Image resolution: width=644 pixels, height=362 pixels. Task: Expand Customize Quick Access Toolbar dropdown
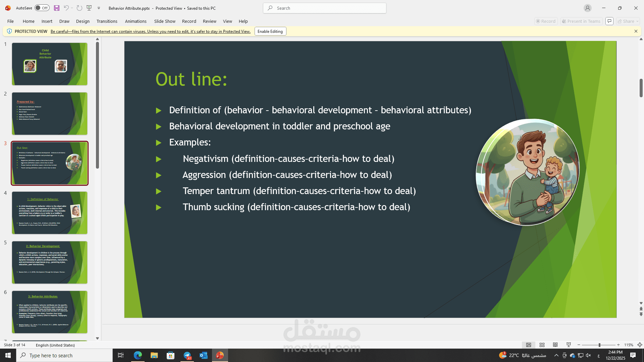99,8
